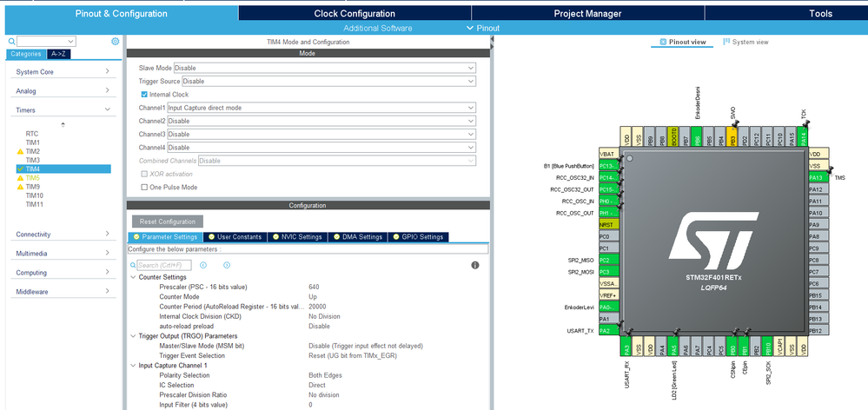The width and height of the screenshot is (868, 410).
Task: Click the search magnifier icon in sidebar
Action: pyautogui.click(x=11, y=42)
